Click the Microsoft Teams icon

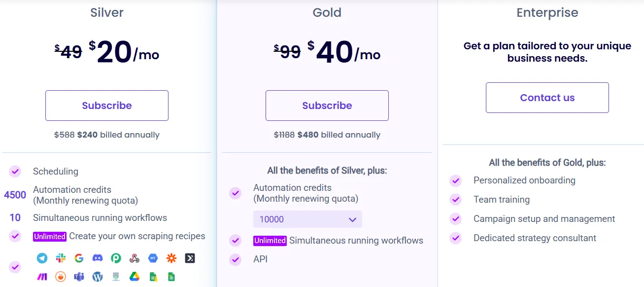(79, 277)
